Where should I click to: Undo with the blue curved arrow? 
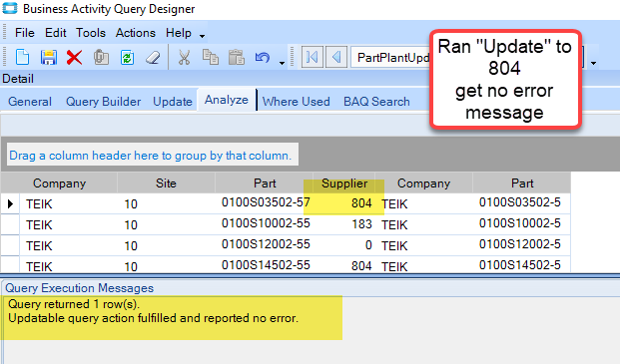pos(263,58)
